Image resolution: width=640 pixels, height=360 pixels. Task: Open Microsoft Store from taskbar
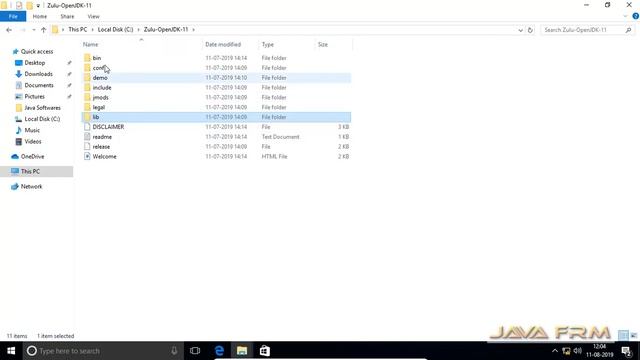[x=265, y=351]
